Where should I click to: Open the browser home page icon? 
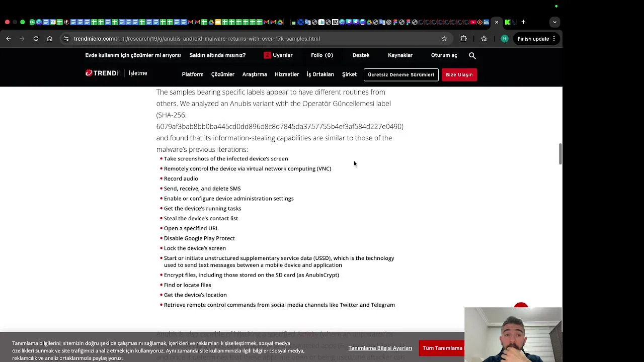(50, 39)
